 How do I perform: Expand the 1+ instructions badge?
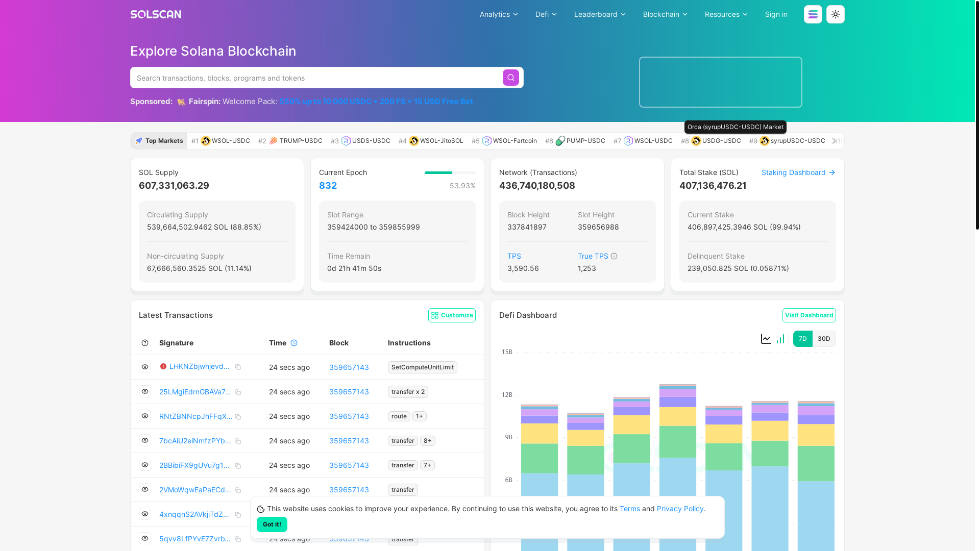click(420, 416)
